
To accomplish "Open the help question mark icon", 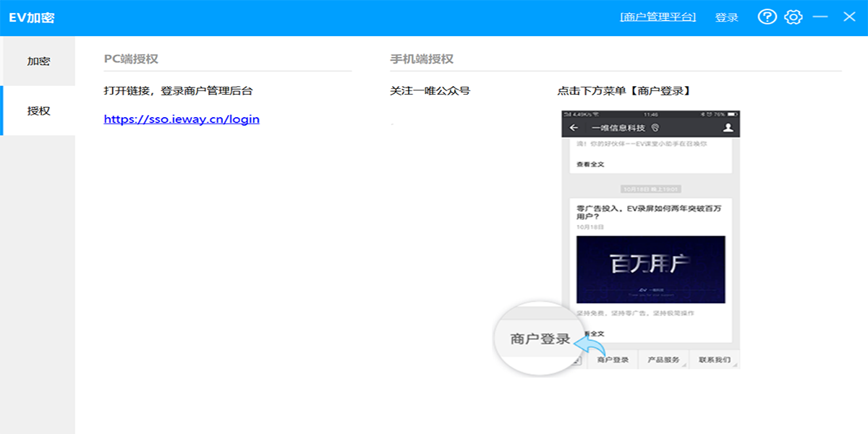I will pos(767,17).
